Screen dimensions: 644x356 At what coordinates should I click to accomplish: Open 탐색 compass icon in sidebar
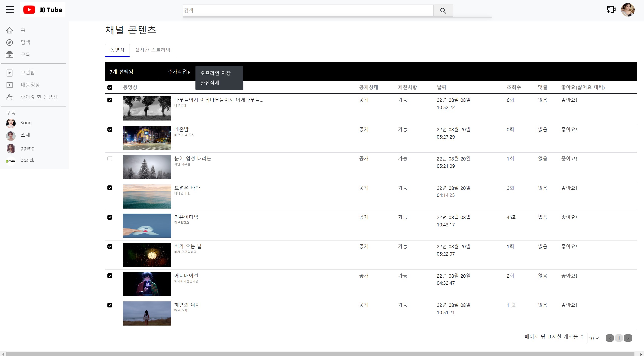click(10, 42)
